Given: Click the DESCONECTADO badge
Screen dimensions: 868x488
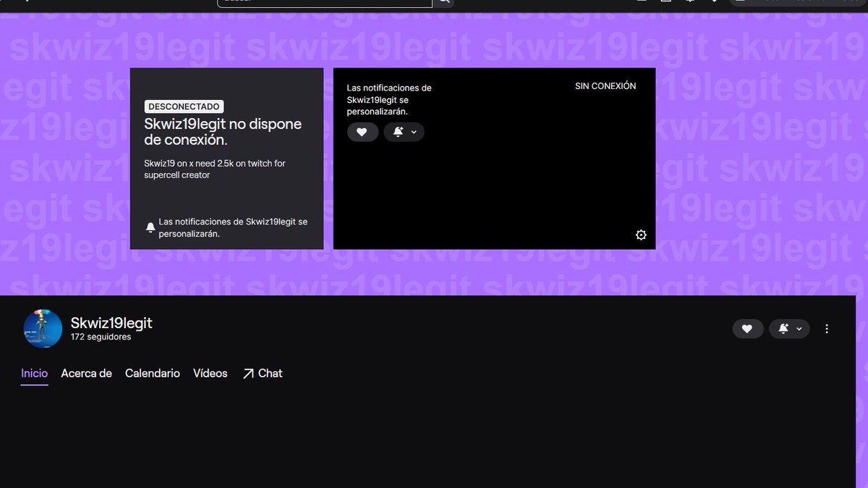Looking at the screenshot, I should (x=184, y=106).
